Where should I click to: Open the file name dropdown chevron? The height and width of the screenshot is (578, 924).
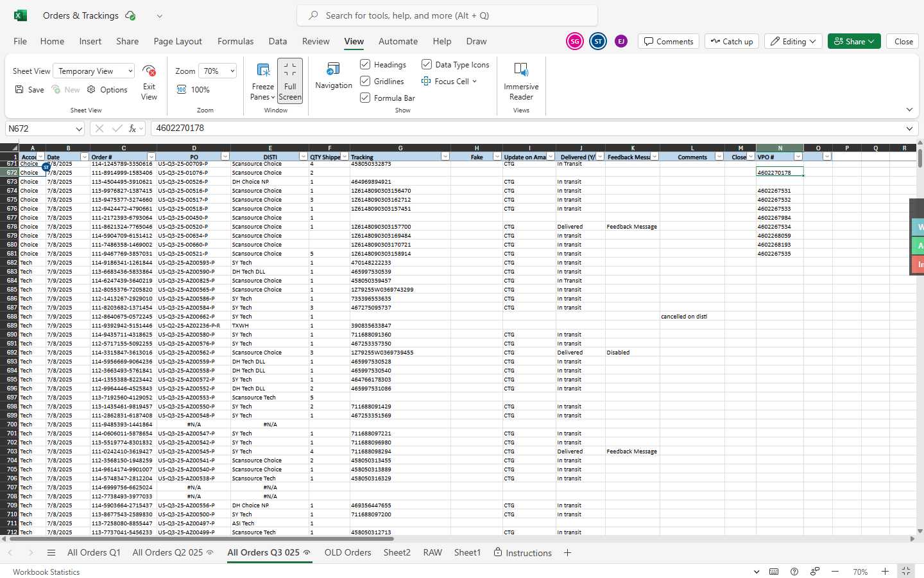click(159, 16)
